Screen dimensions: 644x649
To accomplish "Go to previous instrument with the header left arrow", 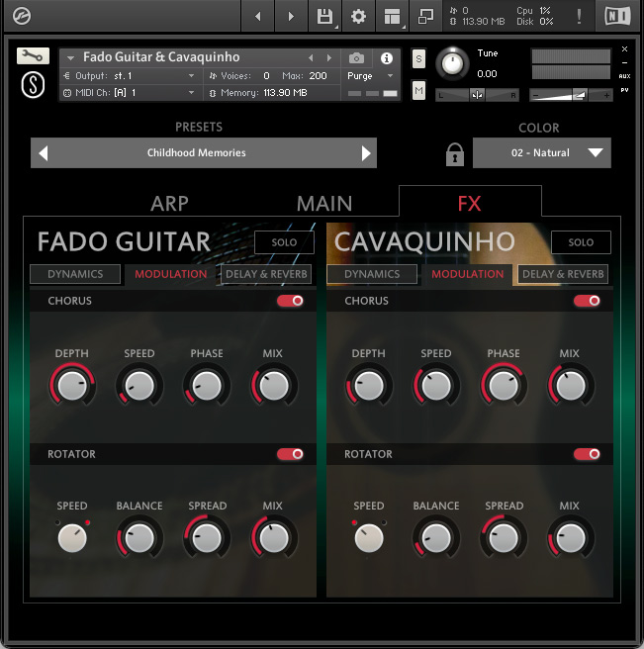I will point(258,16).
